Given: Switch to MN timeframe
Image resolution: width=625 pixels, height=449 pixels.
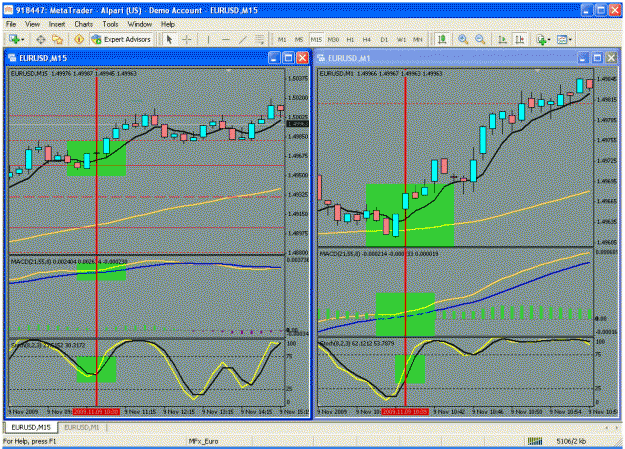Looking at the screenshot, I should [x=418, y=39].
